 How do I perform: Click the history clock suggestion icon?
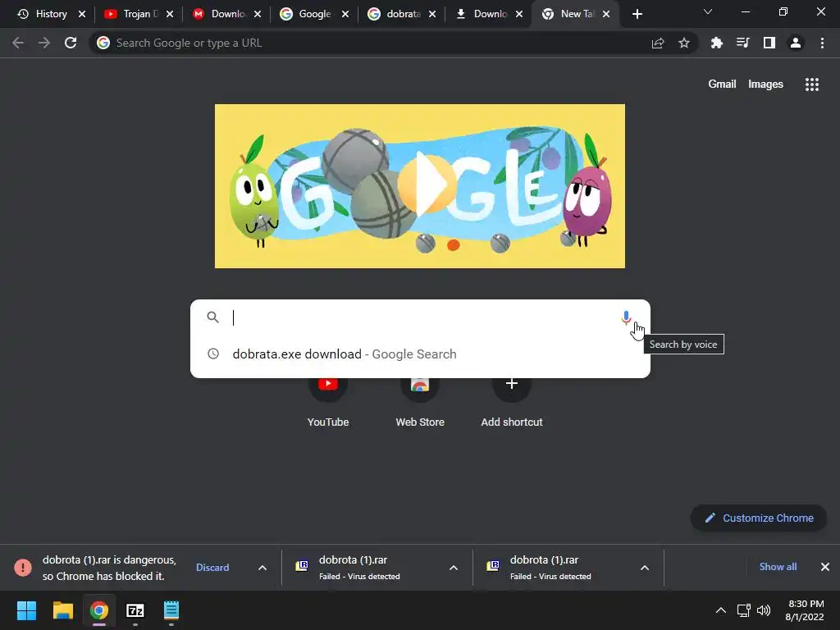213,354
